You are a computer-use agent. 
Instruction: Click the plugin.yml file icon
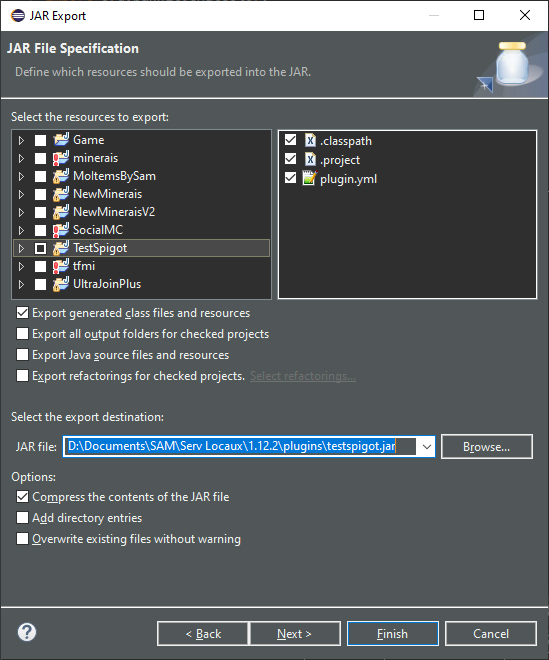[x=309, y=178]
